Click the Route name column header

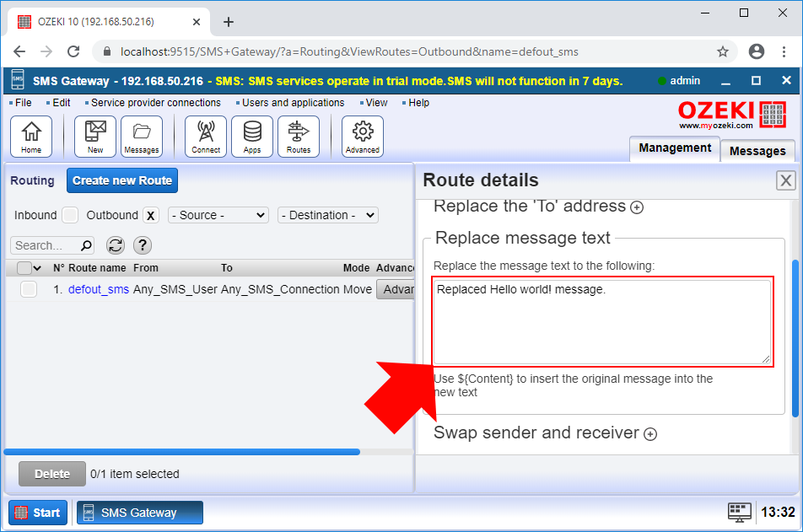click(x=97, y=268)
